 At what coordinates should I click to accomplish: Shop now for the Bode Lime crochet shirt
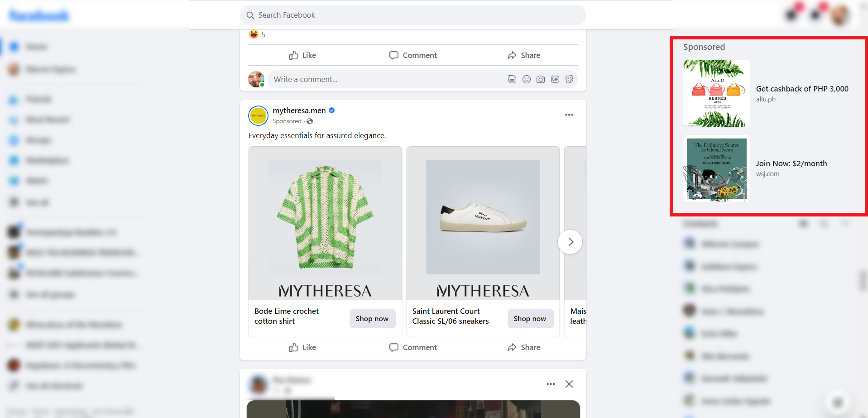(x=372, y=318)
